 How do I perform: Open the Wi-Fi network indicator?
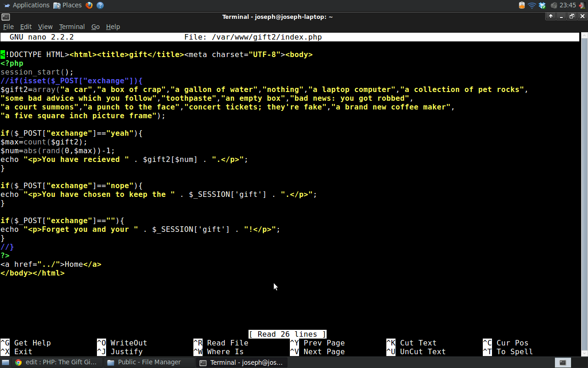click(532, 5)
